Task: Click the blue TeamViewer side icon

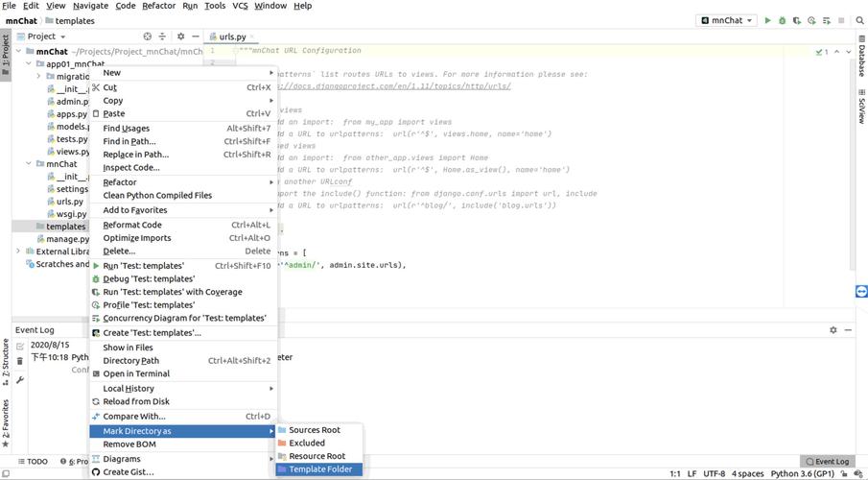Action: click(x=861, y=292)
